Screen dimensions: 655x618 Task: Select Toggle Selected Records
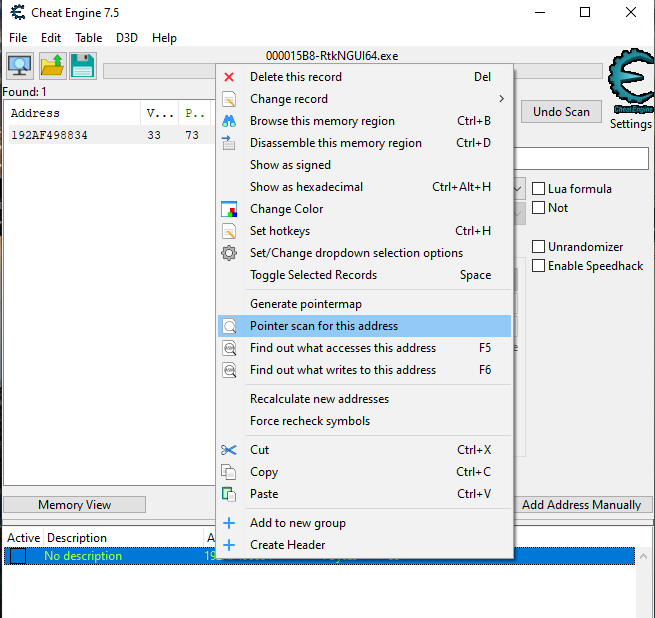(364, 275)
